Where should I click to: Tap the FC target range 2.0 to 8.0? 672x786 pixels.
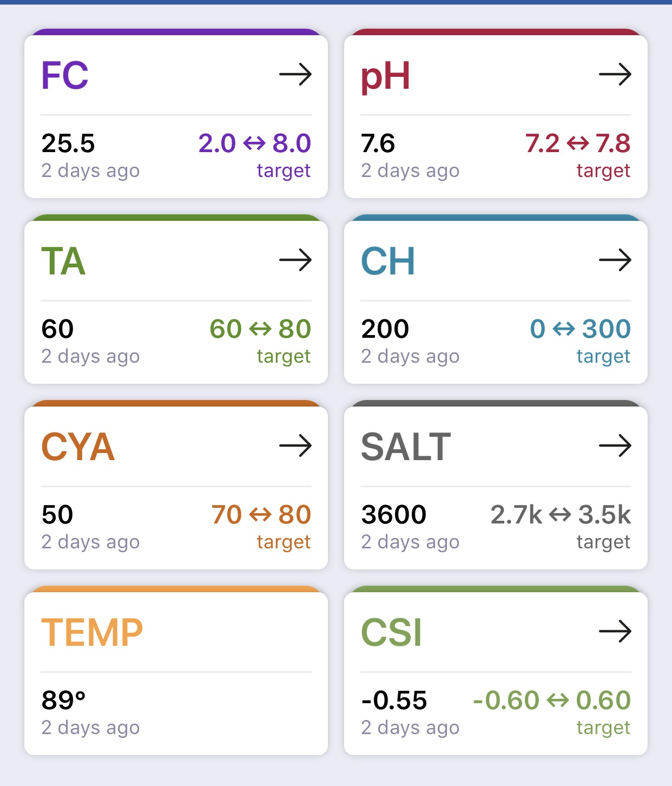(x=254, y=143)
